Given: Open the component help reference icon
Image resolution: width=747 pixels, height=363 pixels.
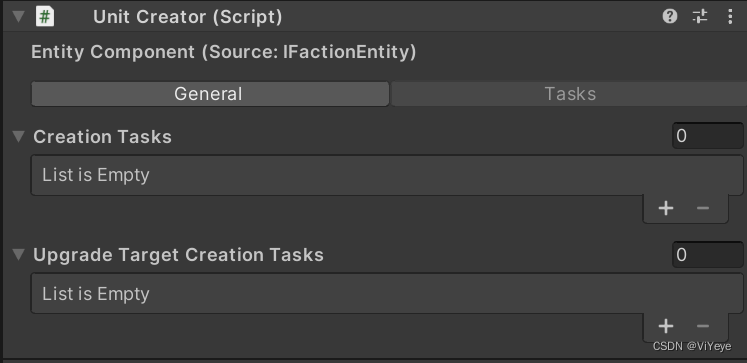Looking at the screenshot, I should tap(670, 17).
